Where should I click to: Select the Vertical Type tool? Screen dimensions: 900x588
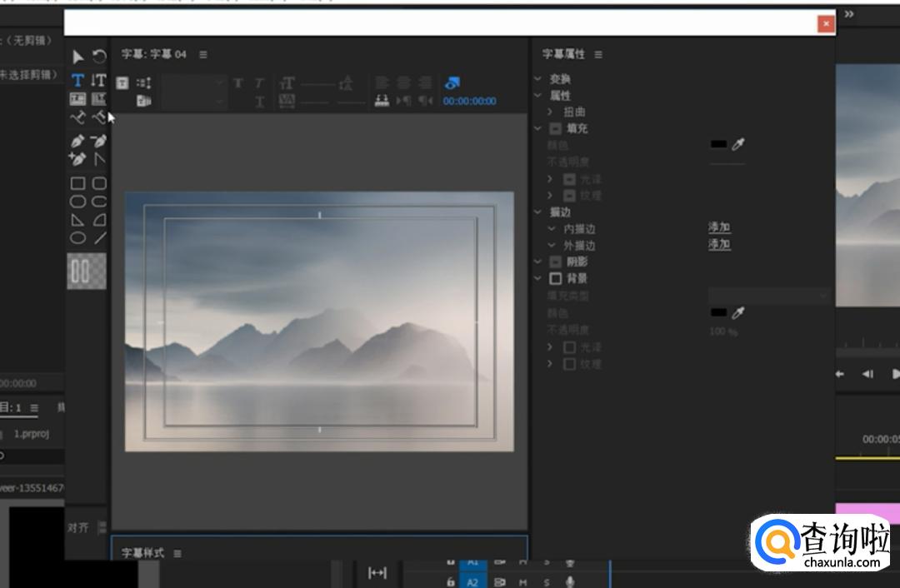(98, 80)
